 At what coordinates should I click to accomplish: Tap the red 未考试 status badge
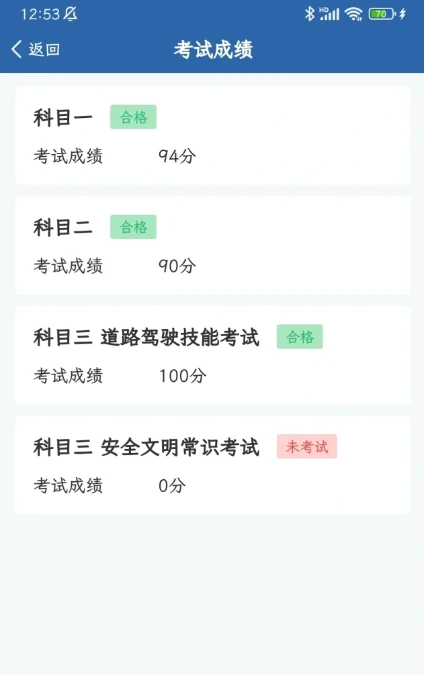click(307, 446)
